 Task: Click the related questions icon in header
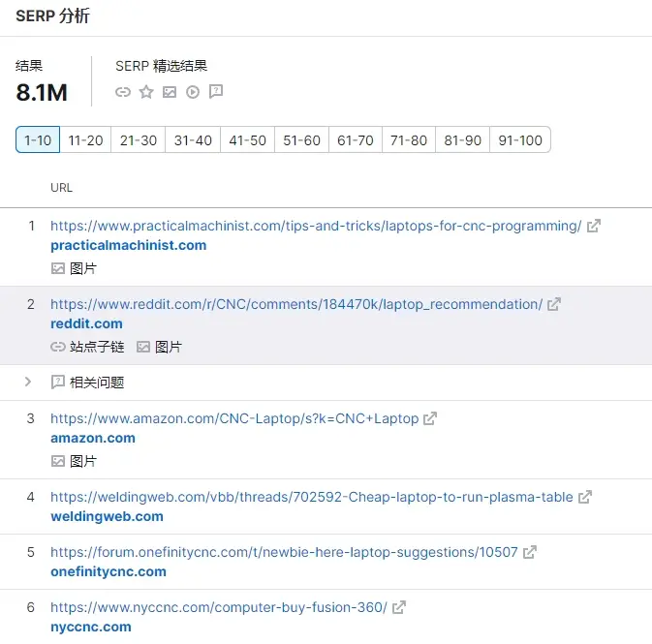tap(216, 92)
